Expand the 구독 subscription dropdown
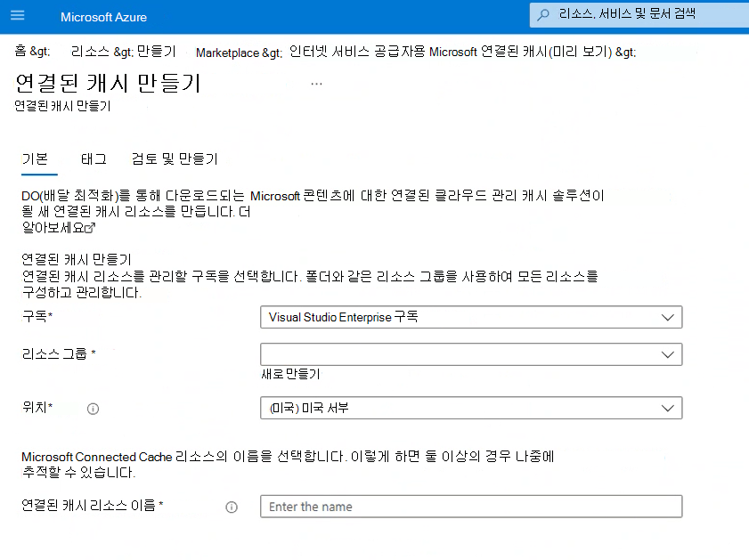The image size is (749, 560). 471,317
